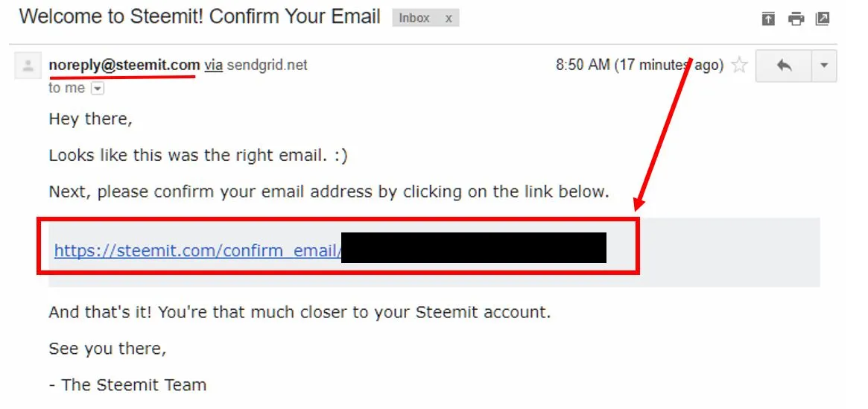The width and height of the screenshot is (868, 409).
Task: Click the Inbox label tag
Action: click(414, 19)
